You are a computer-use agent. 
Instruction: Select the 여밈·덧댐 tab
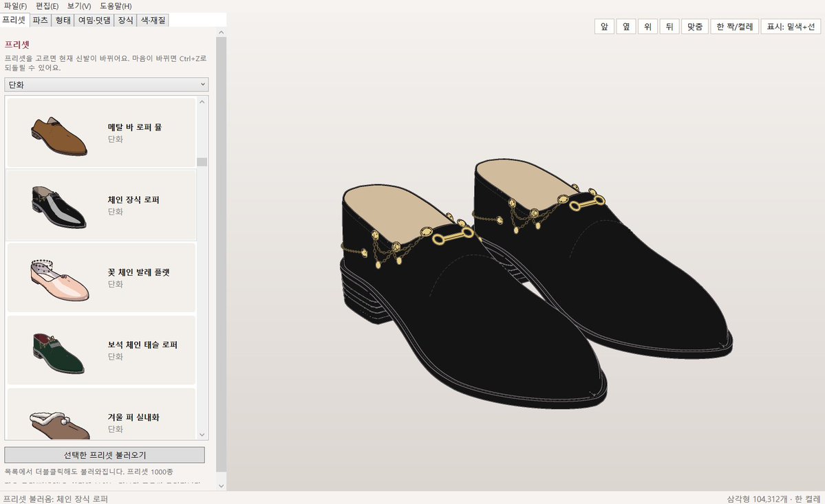pyautogui.click(x=94, y=21)
